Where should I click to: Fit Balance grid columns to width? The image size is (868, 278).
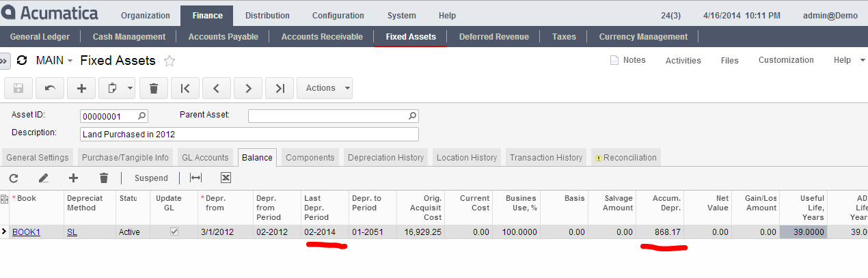pyautogui.click(x=196, y=178)
